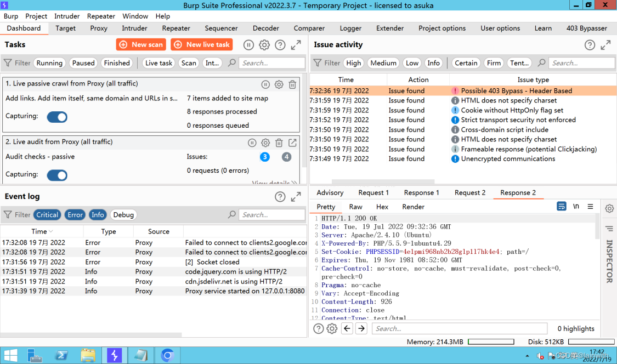Filter issues by Certain confidence
The image size is (617, 364).
(x=466, y=63)
